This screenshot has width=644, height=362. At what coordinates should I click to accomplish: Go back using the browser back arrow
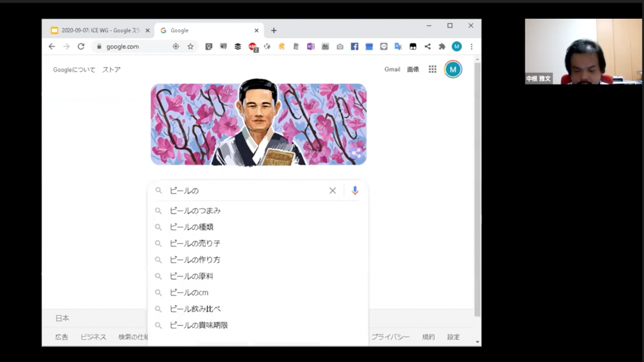[x=52, y=47]
